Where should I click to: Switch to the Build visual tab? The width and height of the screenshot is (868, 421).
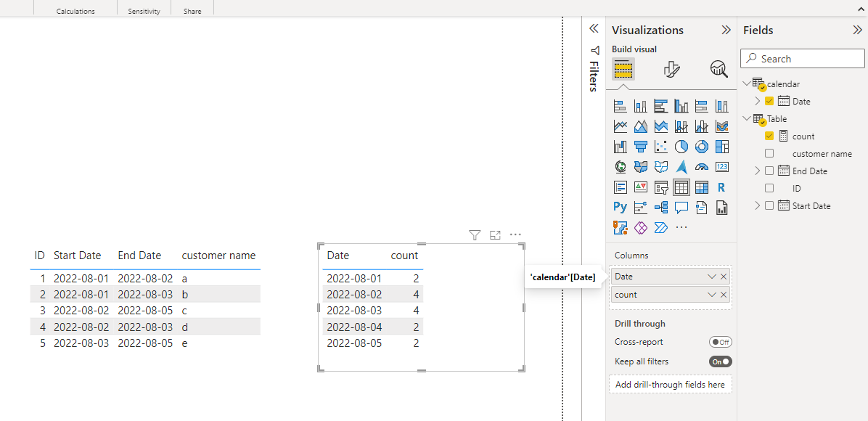(x=623, y=70)
